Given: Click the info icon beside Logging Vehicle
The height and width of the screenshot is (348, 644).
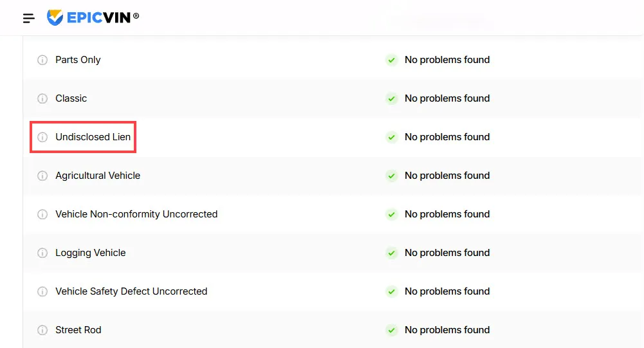Looking at the screenshot, I should pos(42,253).
